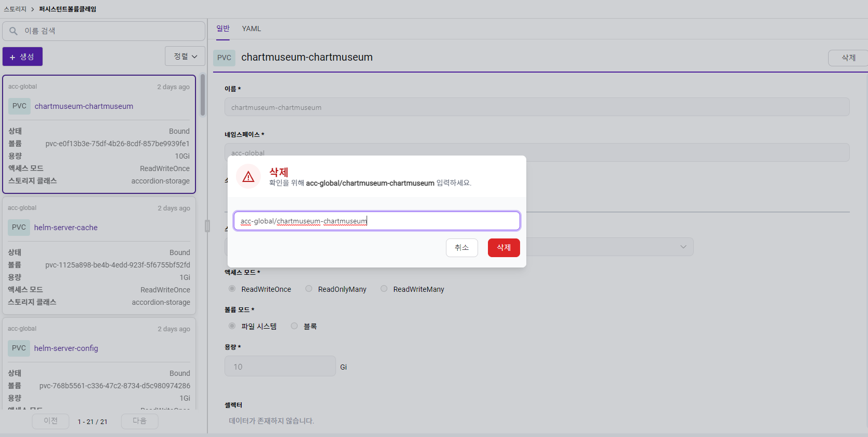Click the 용량 capacity field
The width and height of the screenshot is (868, 437).
(x=280, y=366)
